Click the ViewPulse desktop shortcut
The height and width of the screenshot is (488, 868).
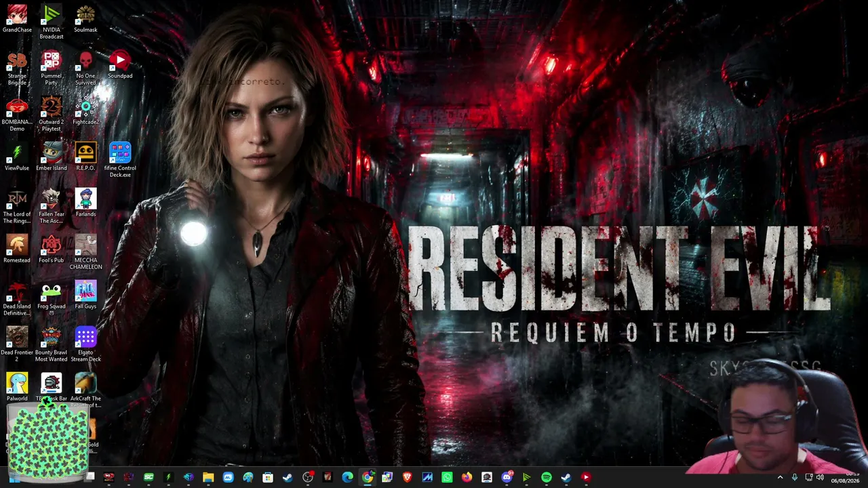click(17, 158)
